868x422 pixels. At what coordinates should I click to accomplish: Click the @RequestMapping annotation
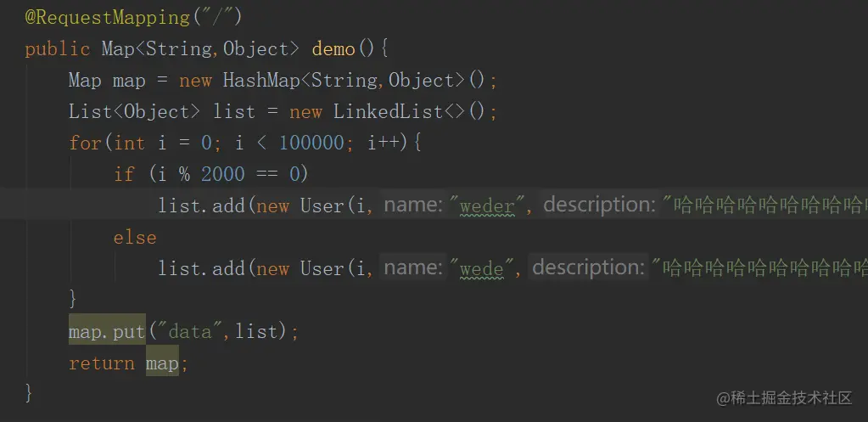(108, 18)
